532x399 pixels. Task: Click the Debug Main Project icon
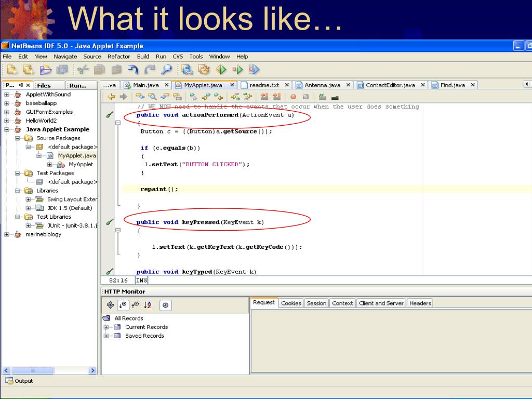point(237,70)
